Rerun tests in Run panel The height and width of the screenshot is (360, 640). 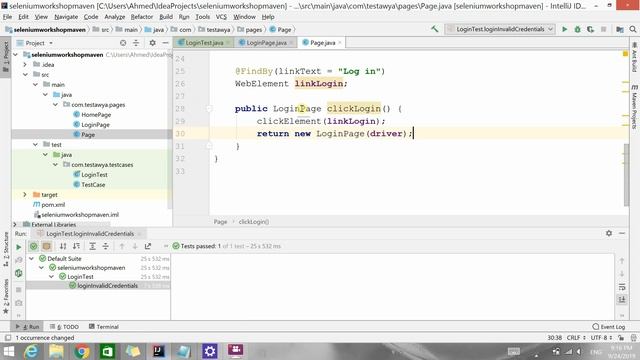(x=18, y=247)
